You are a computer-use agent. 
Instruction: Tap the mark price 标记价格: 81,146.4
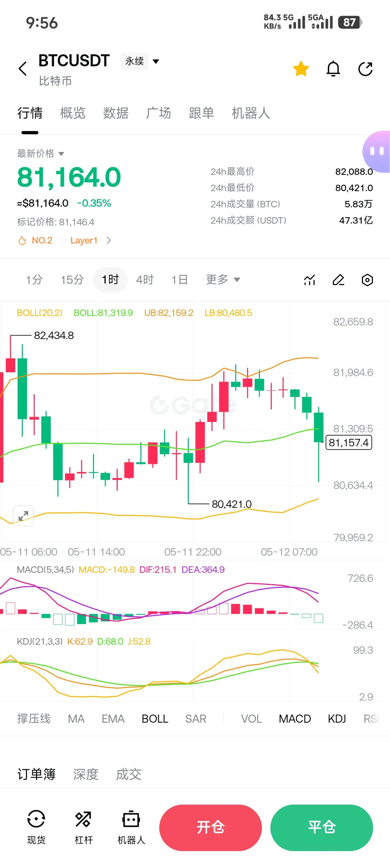tap(56, 222)
